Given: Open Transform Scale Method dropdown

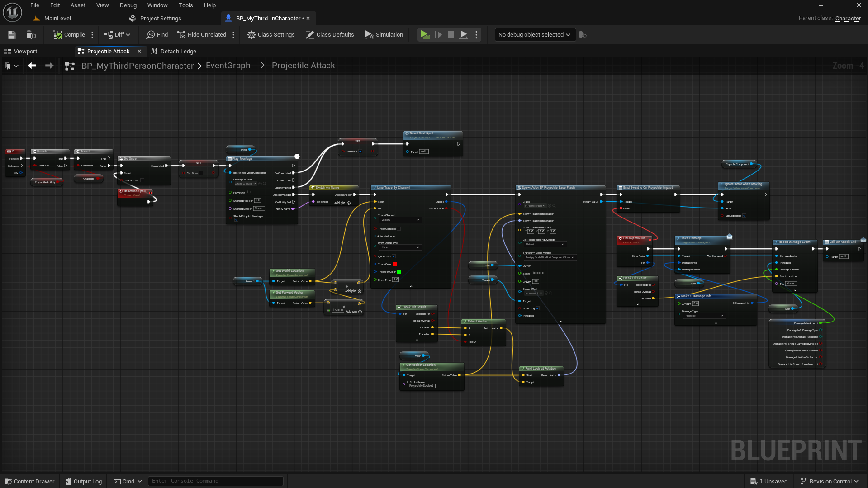Looking at the screenshot, I should [550, 257].
